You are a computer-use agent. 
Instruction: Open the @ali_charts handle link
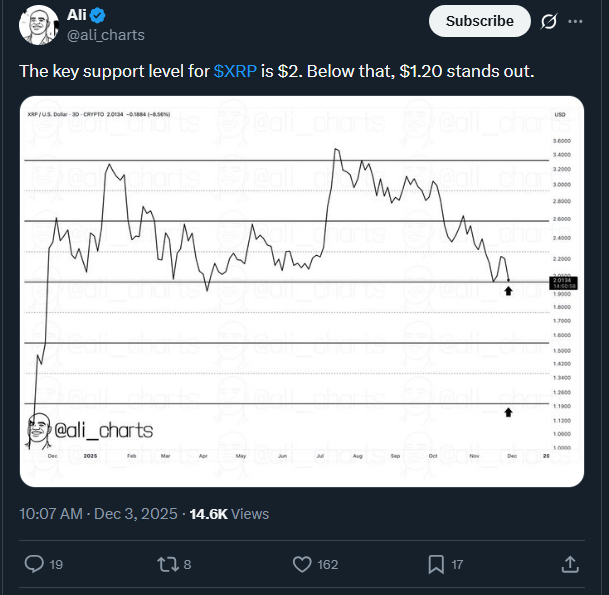[x=105, y=35]
